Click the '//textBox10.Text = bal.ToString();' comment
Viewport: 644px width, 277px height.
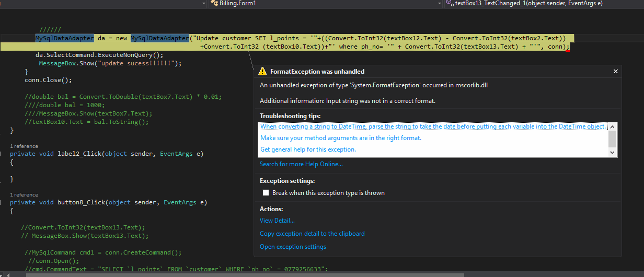coord(87,122)
